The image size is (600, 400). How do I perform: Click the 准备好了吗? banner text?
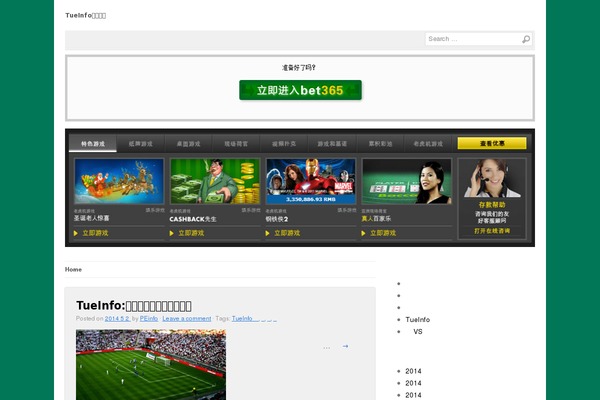click(299, 68)
